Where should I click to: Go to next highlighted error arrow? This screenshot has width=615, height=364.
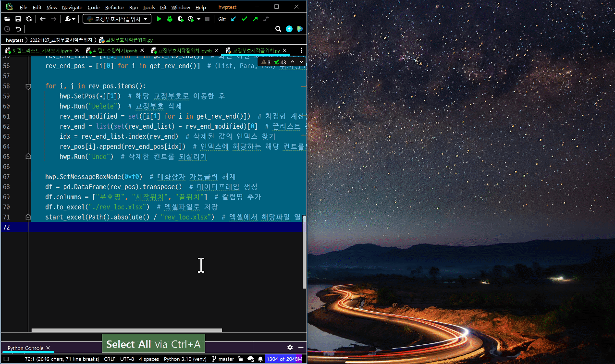pyautogui.click(x=301, y=62)
